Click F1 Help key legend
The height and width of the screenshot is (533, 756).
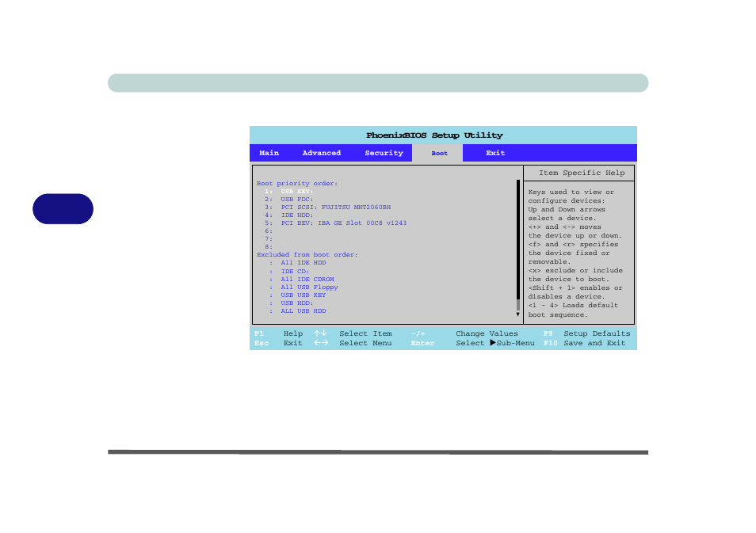(x=279, y=333)
